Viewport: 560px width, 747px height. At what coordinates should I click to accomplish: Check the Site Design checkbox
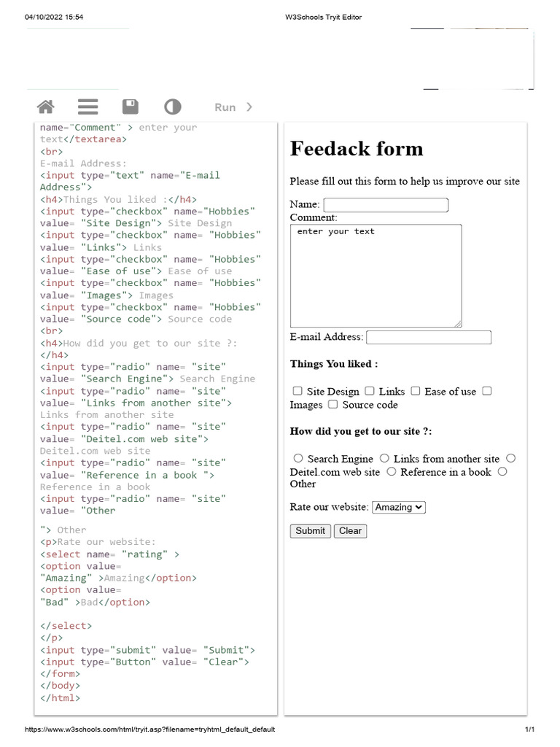pos(297,391)
